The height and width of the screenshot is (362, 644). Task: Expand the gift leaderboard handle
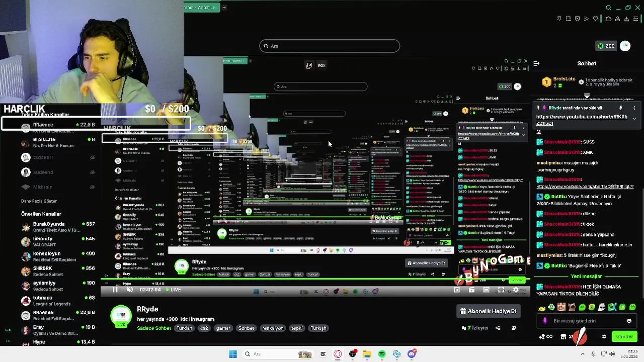click(x=587, y=96)
